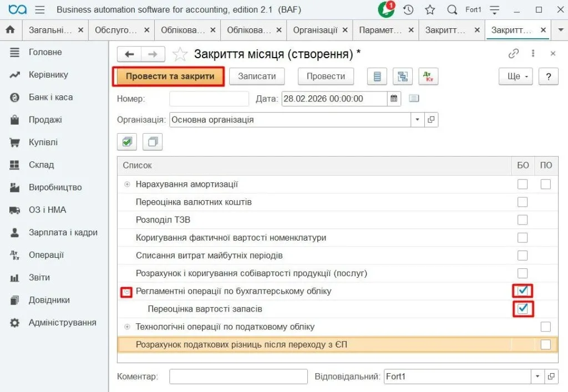Image resolution: width=568 pixels, height=392 pixels.
Task: Click the forward arrow button
Action: (x=153, y=54)
